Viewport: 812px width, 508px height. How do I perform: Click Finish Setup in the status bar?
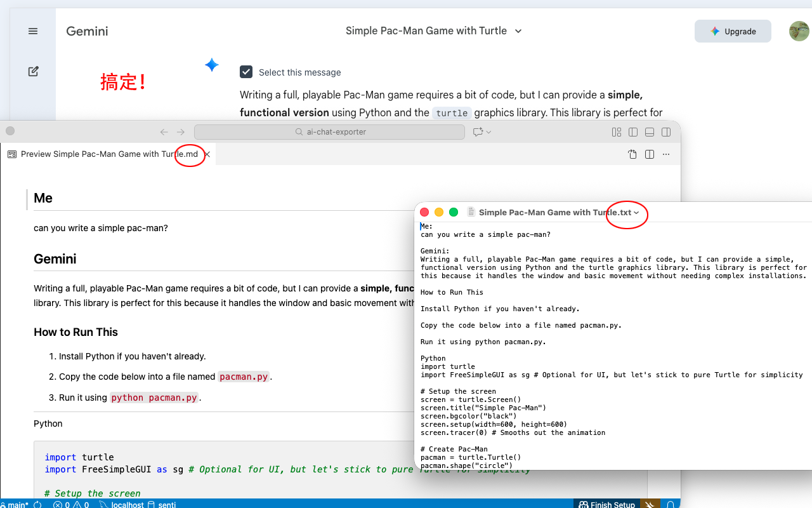click(x=606, y=504)
